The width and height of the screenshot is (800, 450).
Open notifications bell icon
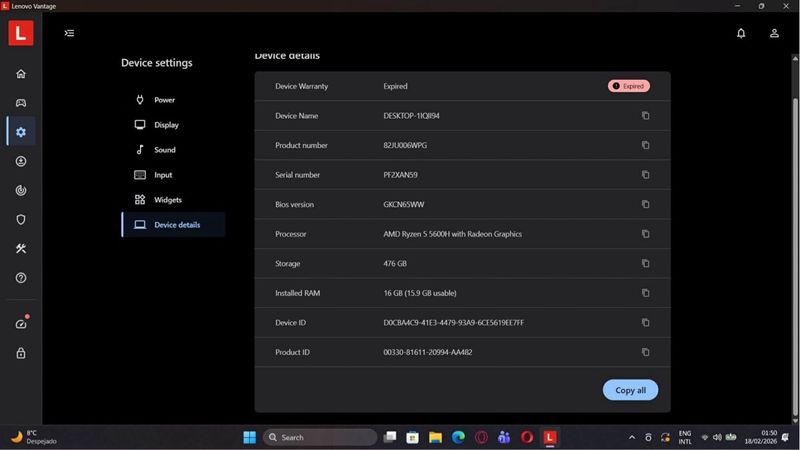pyautogui.click(x=741, y=33)
